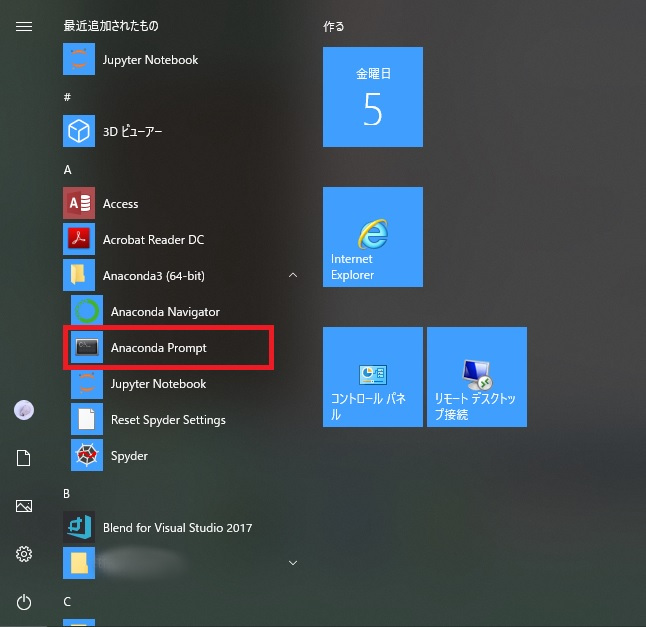
Task: Open the 3D ビューアー app icon
Action: click(x=79, y=131)
